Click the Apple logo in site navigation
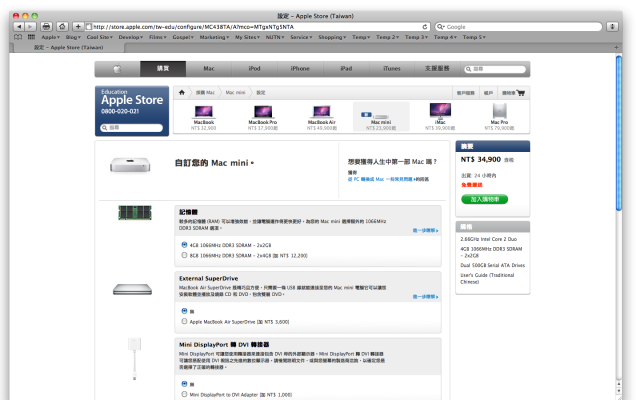Viewport: 640px width, 400px height. click(117, 69)
